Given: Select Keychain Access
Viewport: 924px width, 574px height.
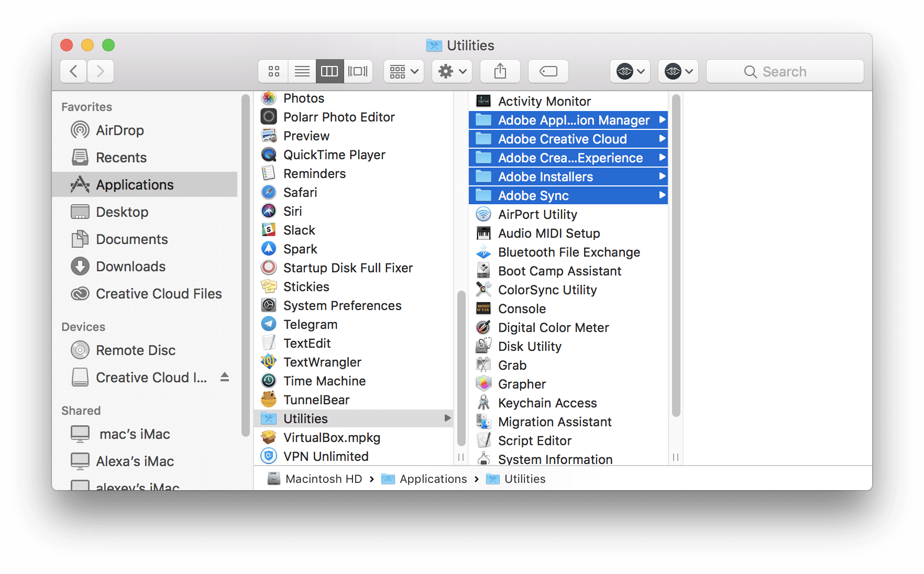Looking at the screenshot, I should pos(568,403).
